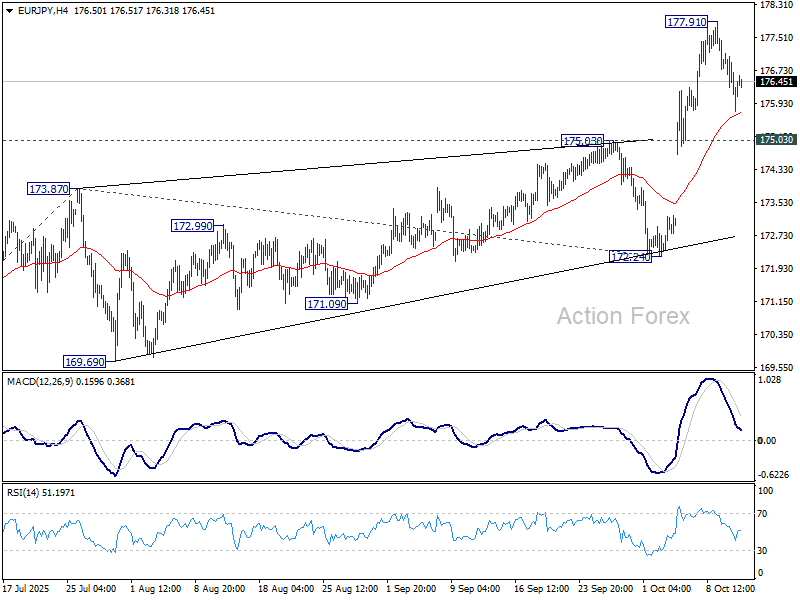Screen dimensions: 800x600
Task: Select the 175.030 label above the trendline
Action: click(582, 141)
